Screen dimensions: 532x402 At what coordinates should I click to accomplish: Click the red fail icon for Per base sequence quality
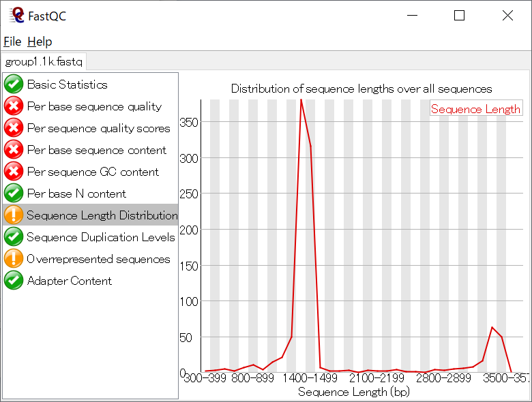[x=14, y=106]
